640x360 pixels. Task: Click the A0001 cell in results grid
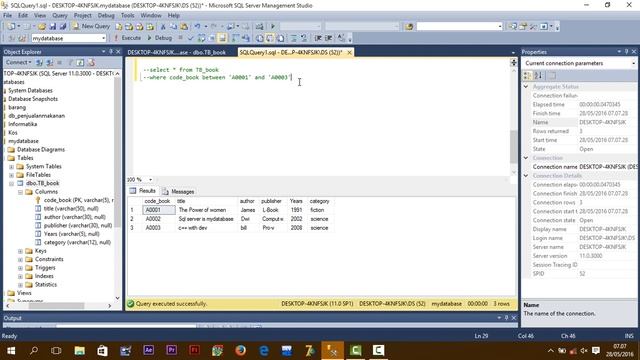pyautogui.click(x=158, y=210)
